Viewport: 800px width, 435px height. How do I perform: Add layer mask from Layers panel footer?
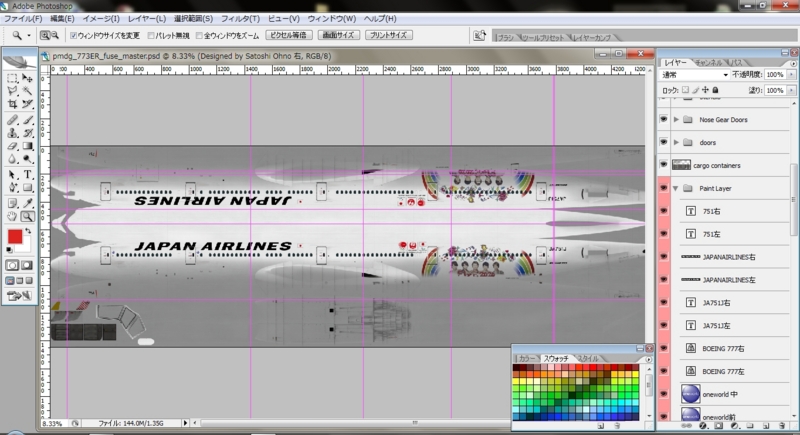click(719, 426)
